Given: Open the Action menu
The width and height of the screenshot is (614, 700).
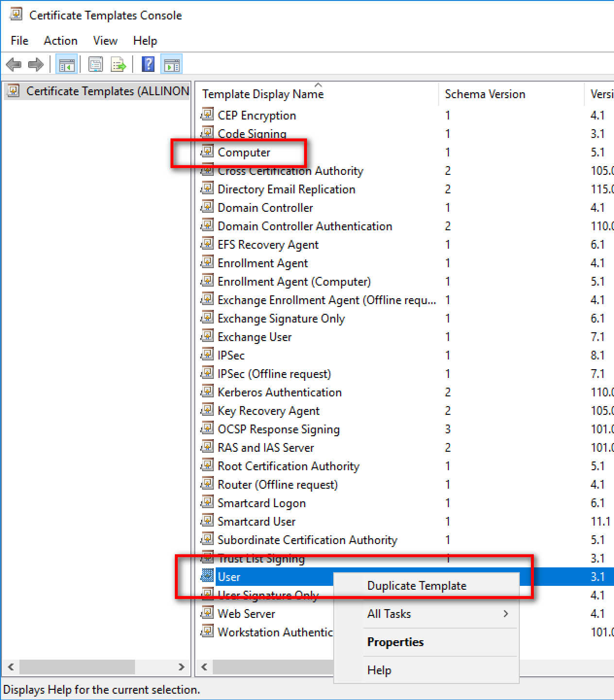Looking at the screenshot, I should [60, 41].
